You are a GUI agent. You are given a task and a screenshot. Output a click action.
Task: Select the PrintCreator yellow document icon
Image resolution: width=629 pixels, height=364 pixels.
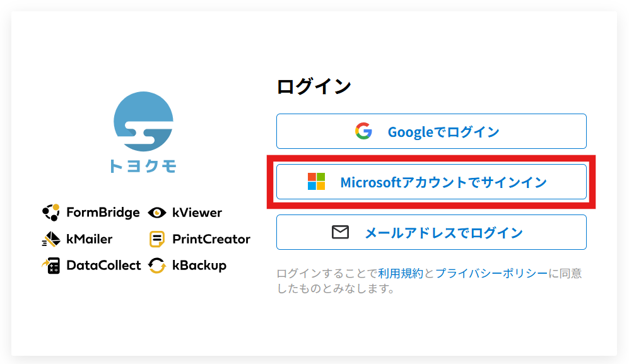(x=157, y=239)
